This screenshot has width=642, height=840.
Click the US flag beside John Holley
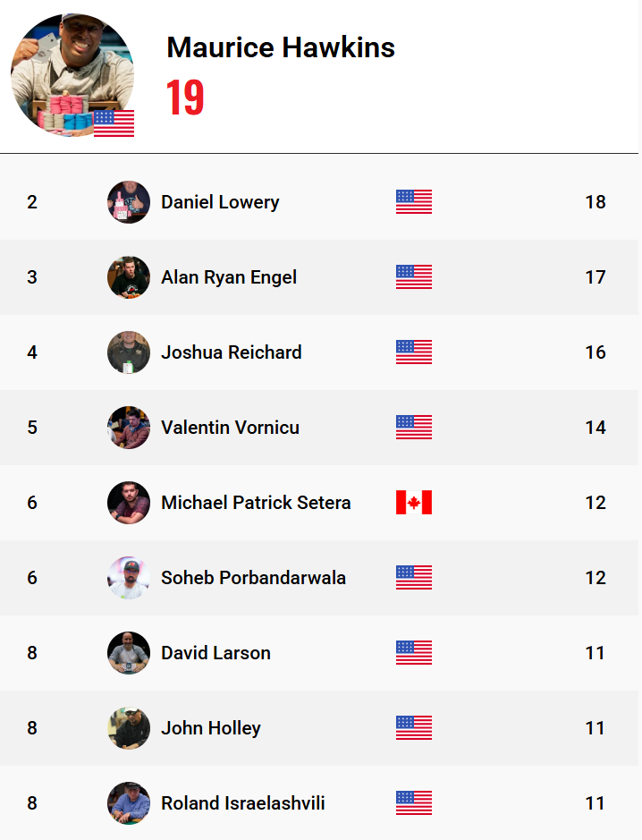414,728
